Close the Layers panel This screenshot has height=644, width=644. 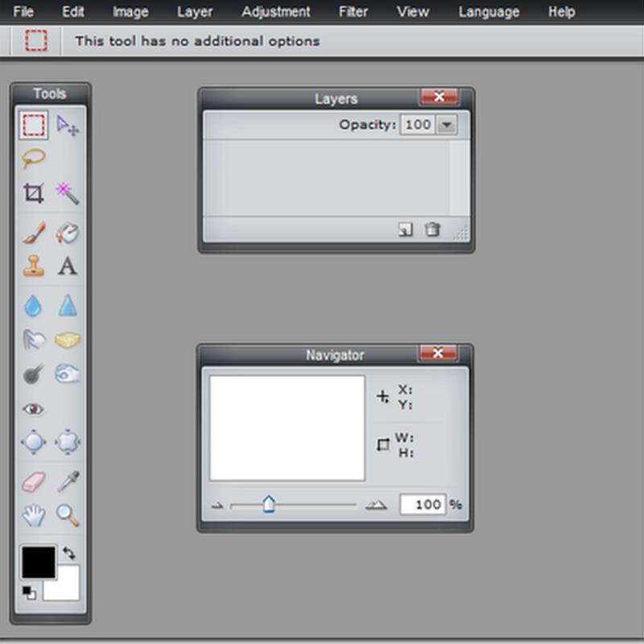tap(439, 97)
